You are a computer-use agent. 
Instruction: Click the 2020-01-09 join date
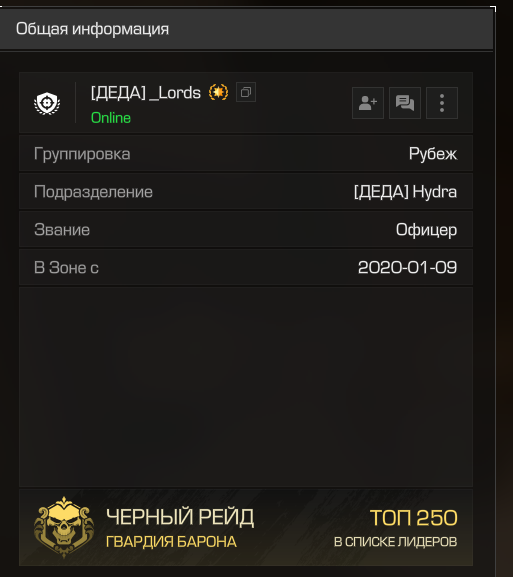coord(407,268)
